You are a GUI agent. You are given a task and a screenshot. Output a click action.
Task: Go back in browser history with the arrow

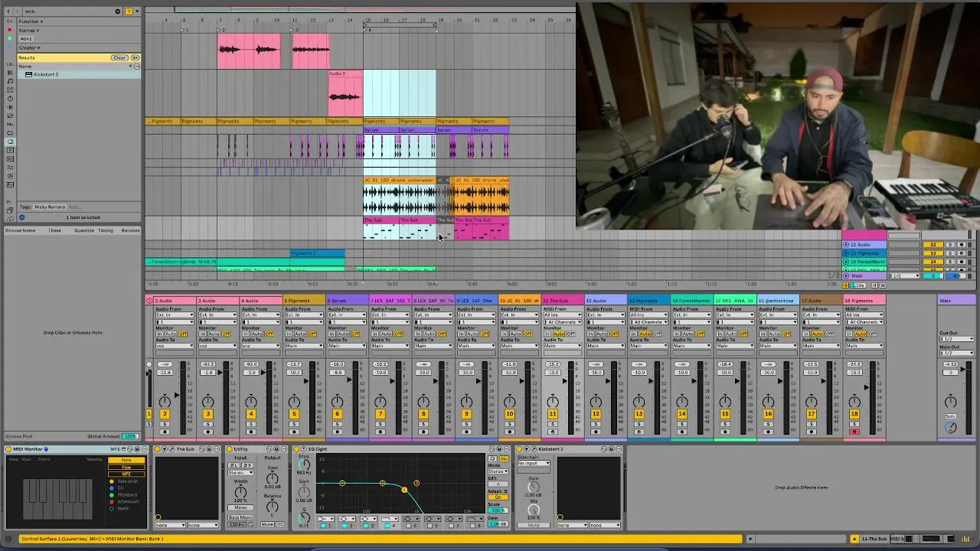coord(8,11)
